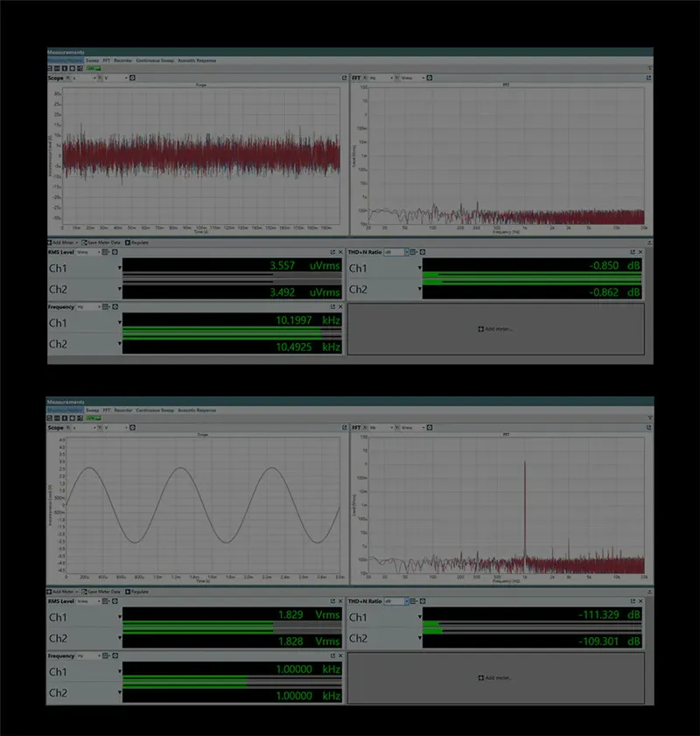Click Add Meter button in the lower window
The height and width of the screenshot is (736, 700).
62,592
